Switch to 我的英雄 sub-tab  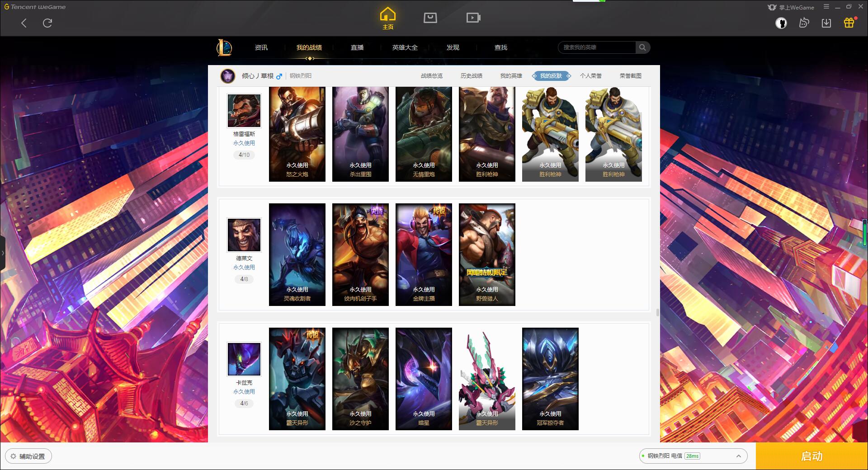(x=511, y=76)
